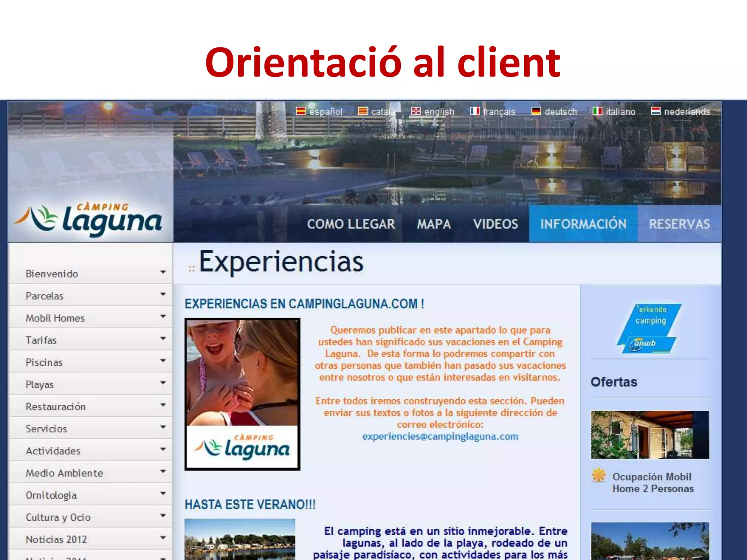The width and height of the screenshot is (747, 560).
Task: Open Tarifas in the sidebar
Action: (x=41, y=340)
